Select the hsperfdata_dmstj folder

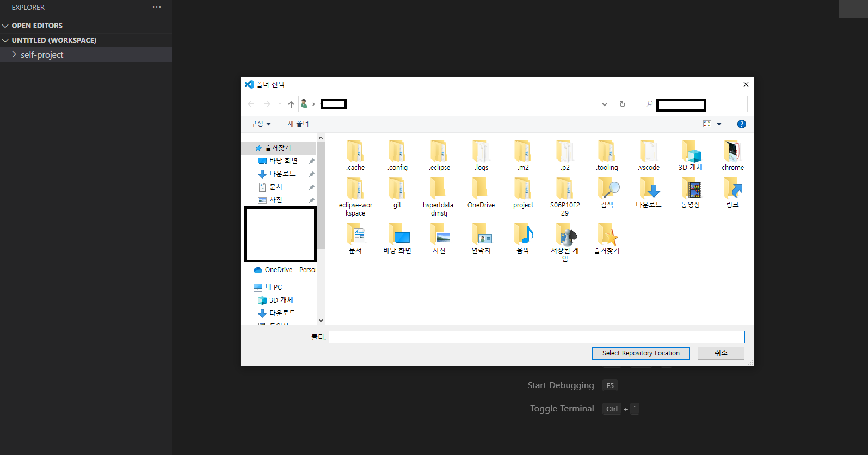pyautogui.click(x=439, y=197)
